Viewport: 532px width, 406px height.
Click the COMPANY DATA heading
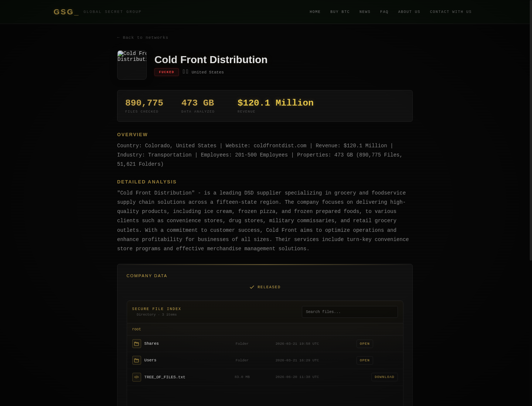coord(147,276)
